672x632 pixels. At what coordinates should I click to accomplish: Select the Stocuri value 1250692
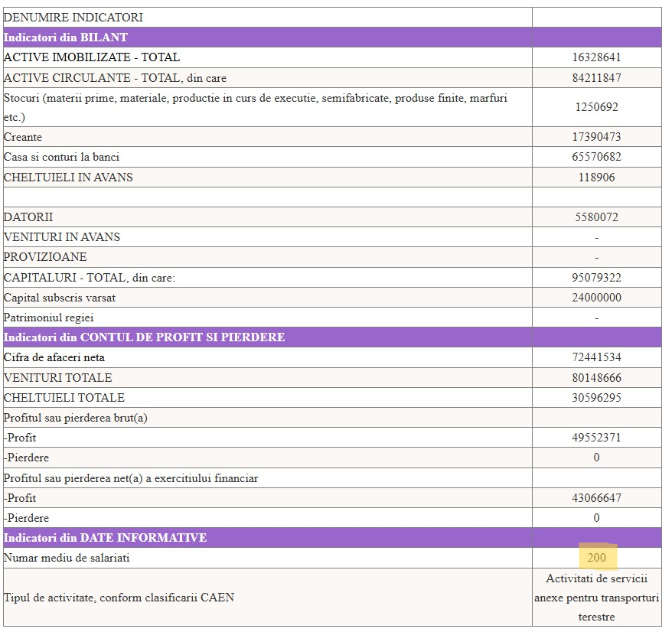click(x=596, y=107)
